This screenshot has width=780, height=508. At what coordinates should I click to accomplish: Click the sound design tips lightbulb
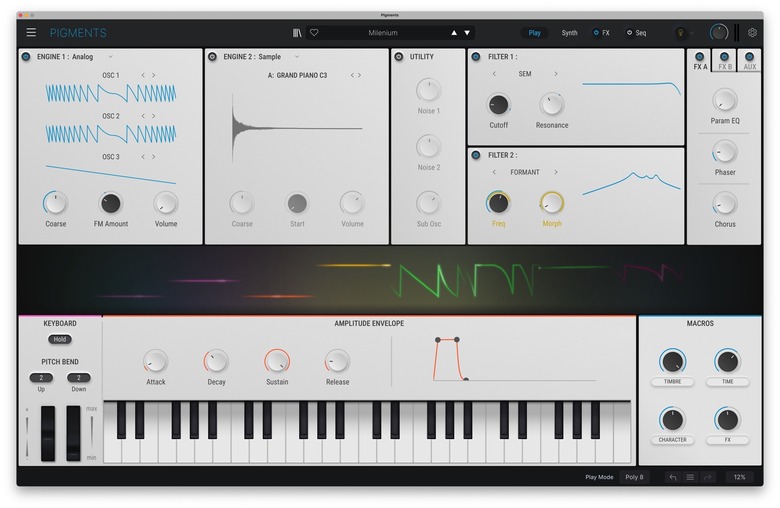click(681, 33)
